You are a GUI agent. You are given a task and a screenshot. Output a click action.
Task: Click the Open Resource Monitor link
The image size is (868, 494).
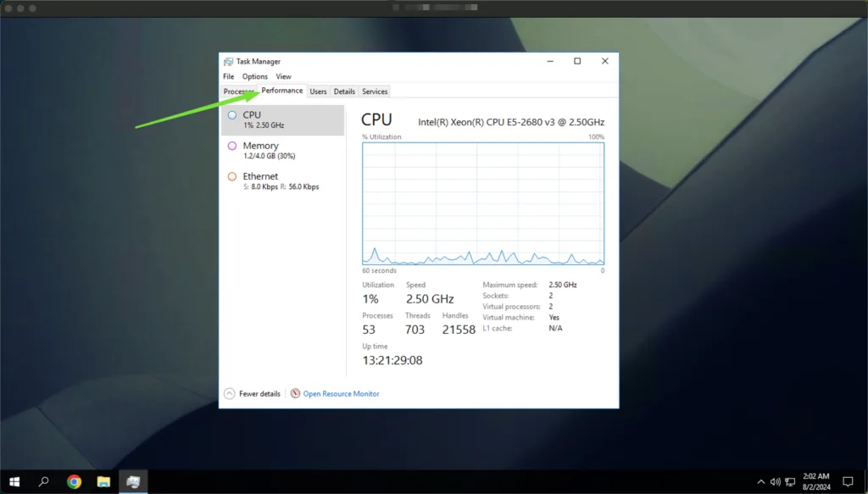coord(341,394)
